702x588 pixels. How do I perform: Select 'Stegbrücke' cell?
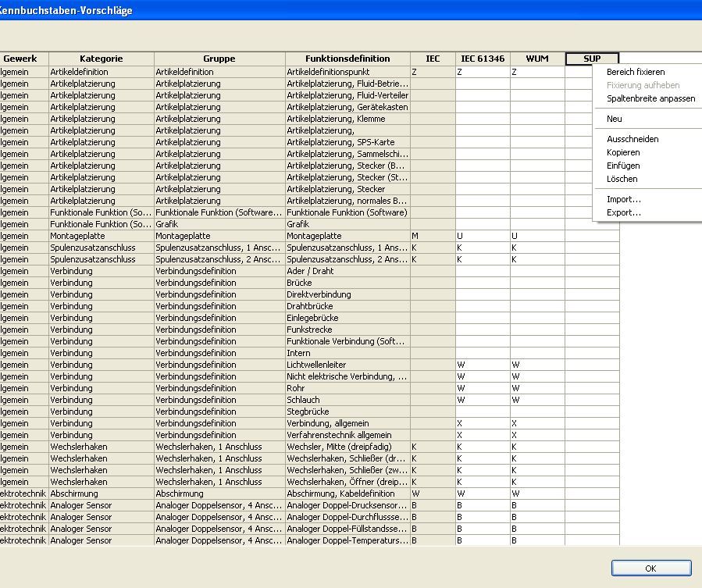[x=347, y=412]
